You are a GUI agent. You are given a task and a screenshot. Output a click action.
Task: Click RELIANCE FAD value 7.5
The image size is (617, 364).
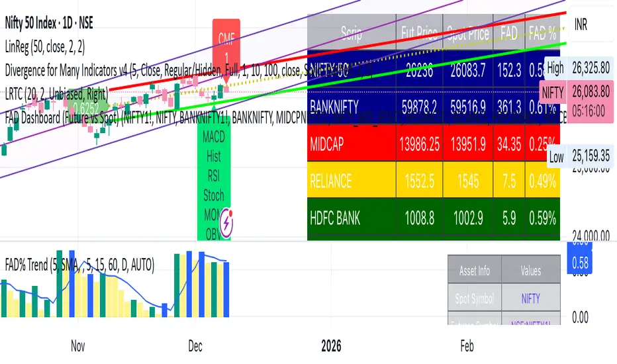[509, 181]
